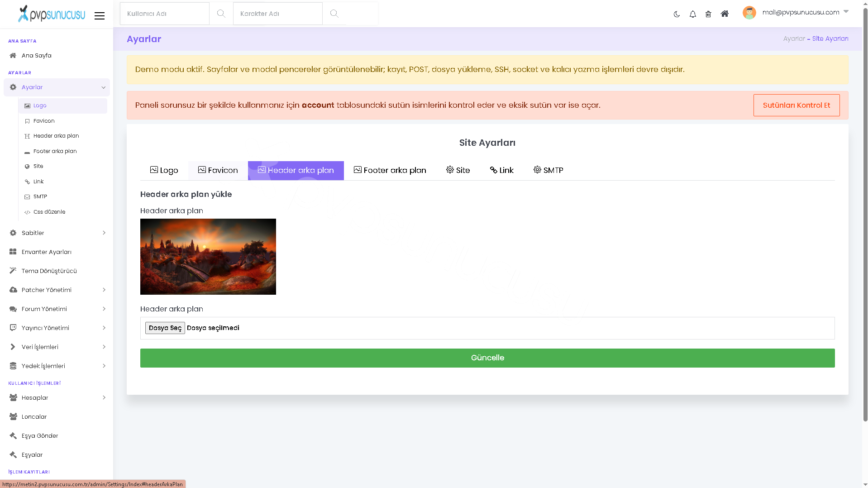Viewport: 868px width, 488px height.
Task: Click the home icon in top bar
Action: (725, 14)
